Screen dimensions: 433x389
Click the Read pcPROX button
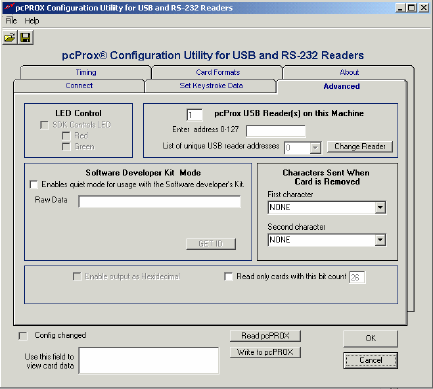265,336
